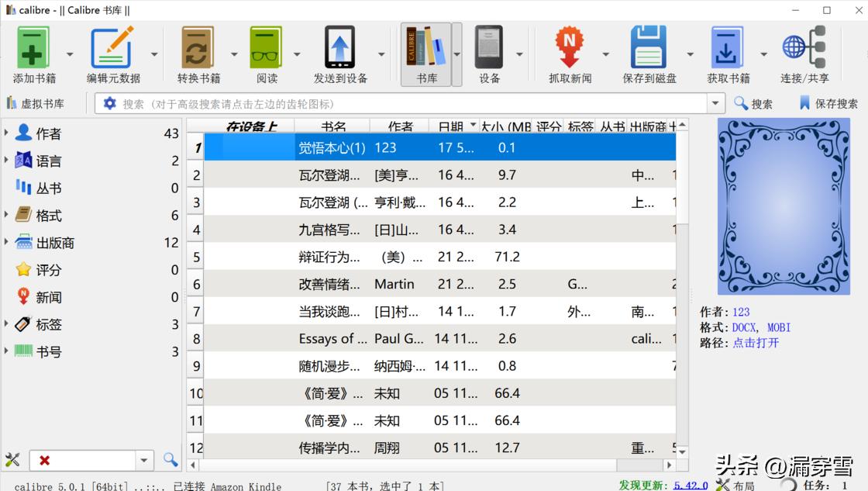Click the 阅读 (Read) icon

tap(264, 47)
